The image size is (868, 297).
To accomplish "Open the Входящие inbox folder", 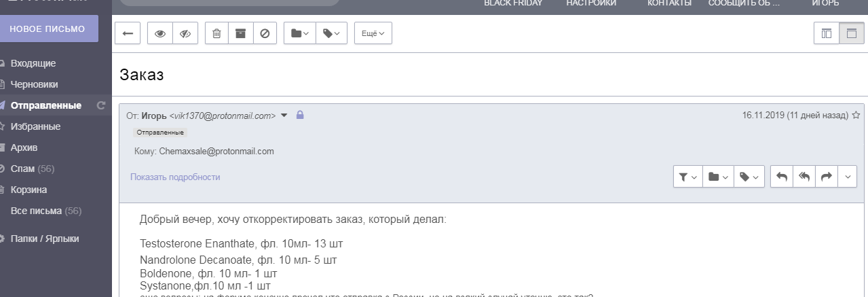I will (33, 63).
